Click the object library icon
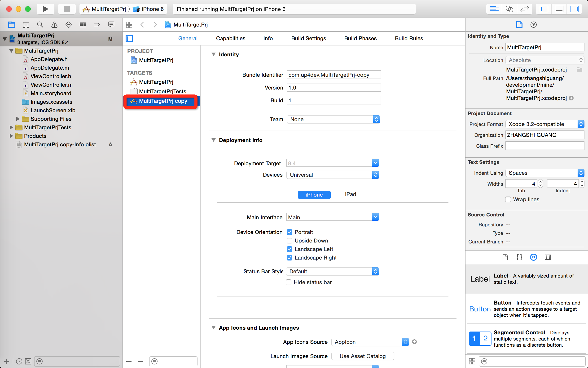This screenshot has height=368, width=588. click(533, 257)
